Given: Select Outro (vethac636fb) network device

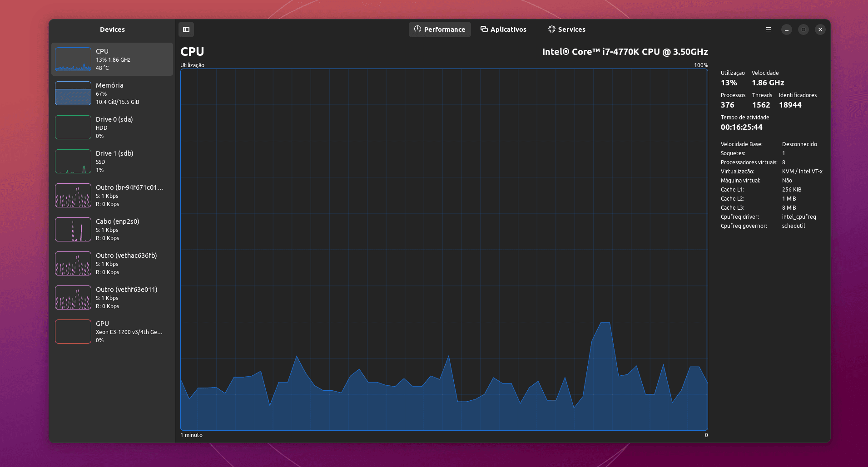Looking at the screenshot, I should 112,264.
